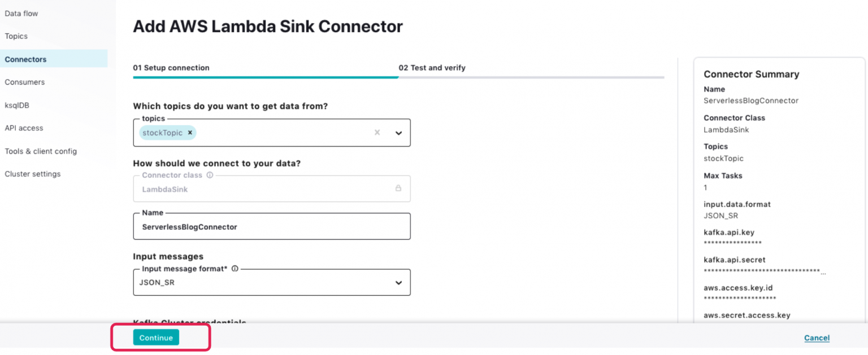Image resolution: width=868 pixels, height=355 pixels.
Task: Click the Continue button
Action: click(155, 337)
